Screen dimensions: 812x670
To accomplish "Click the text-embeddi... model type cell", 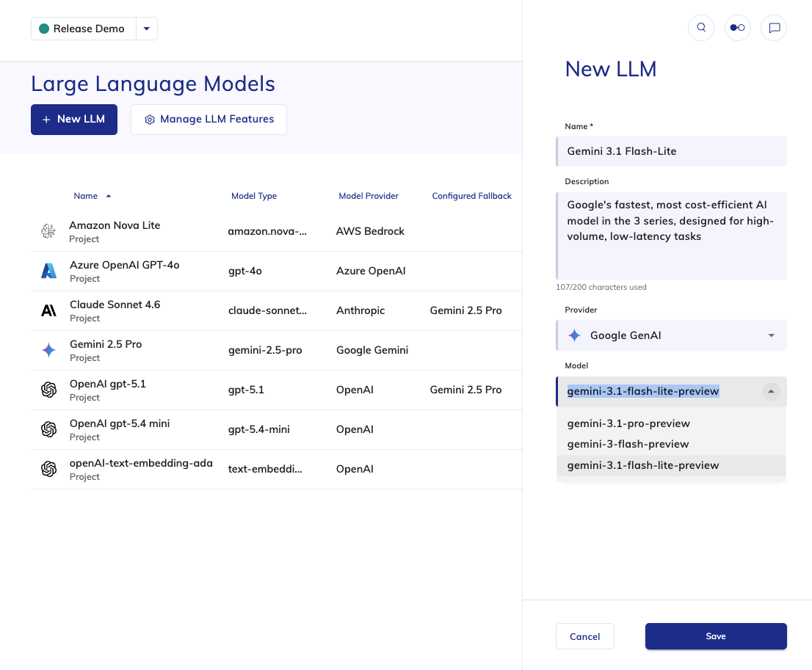I will pos(264,469).
